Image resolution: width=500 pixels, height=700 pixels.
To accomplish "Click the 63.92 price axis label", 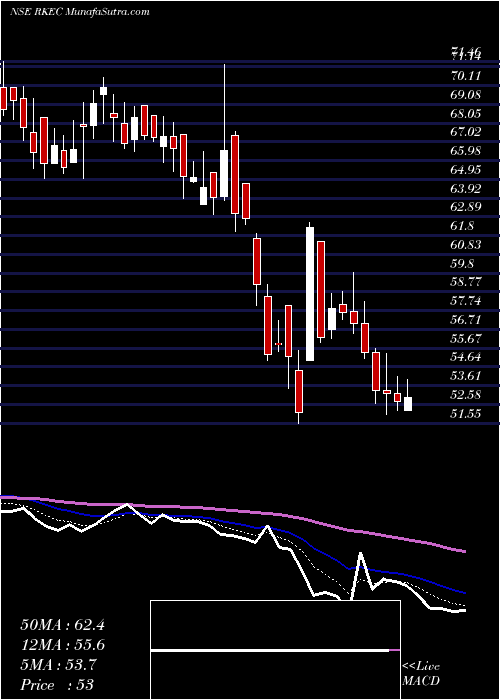I will (466, 188).
